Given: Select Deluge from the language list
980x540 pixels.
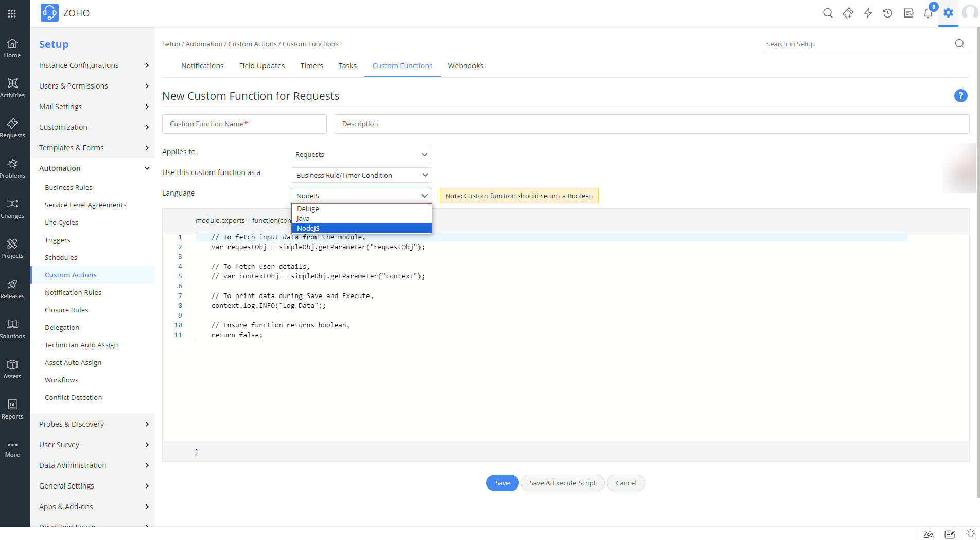Looking at the screenshot, I should 308,209.
